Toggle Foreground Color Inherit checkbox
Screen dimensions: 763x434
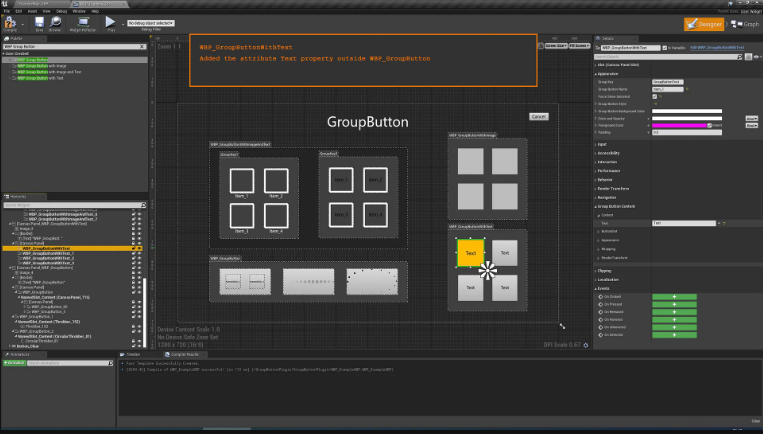(709, 126)
